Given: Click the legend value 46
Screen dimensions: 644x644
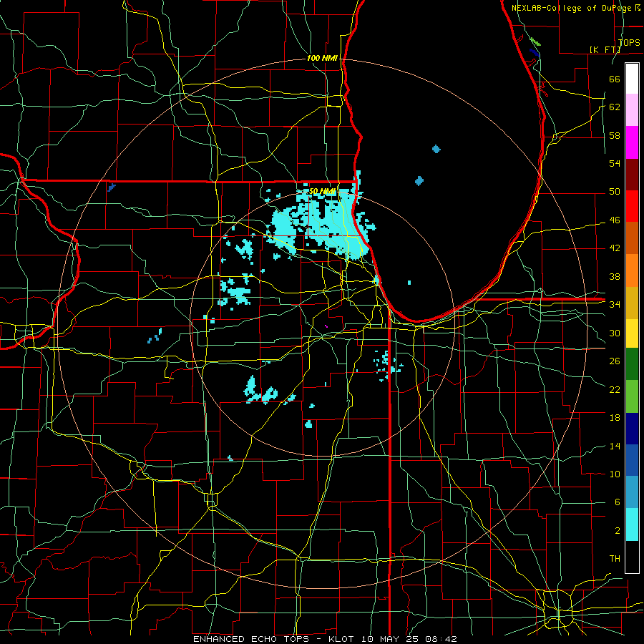Looking at the screenshot, I should click(615, 220).
